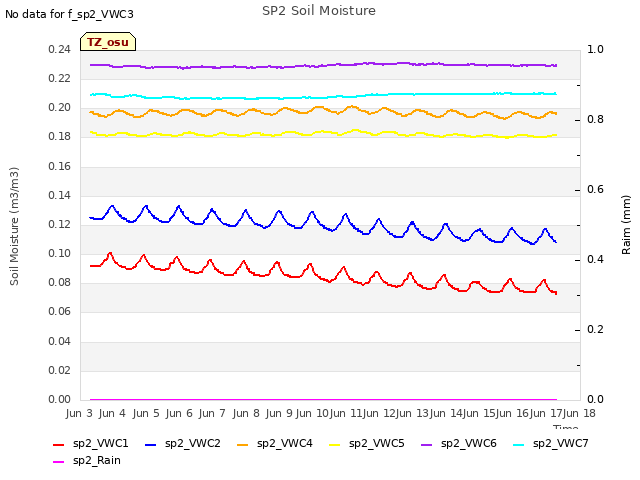640x480 pixels.
Task: Click the 0.10 soil moisture axis value
Action: point(60,253)
